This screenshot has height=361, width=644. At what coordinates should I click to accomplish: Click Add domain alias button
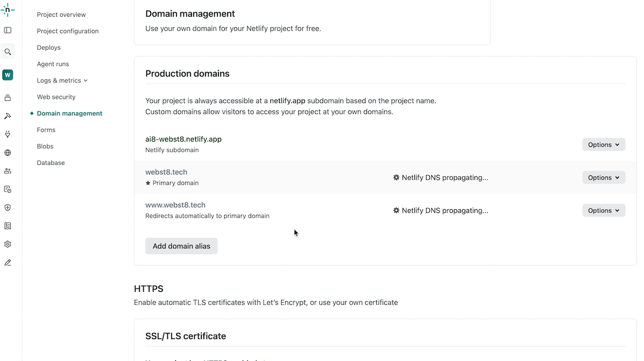(181, 246)
